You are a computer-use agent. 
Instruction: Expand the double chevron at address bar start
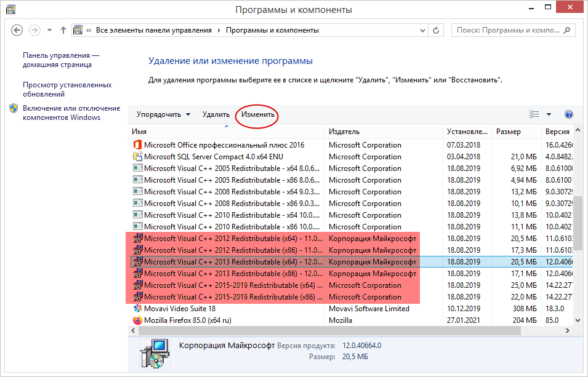(89, 30)
